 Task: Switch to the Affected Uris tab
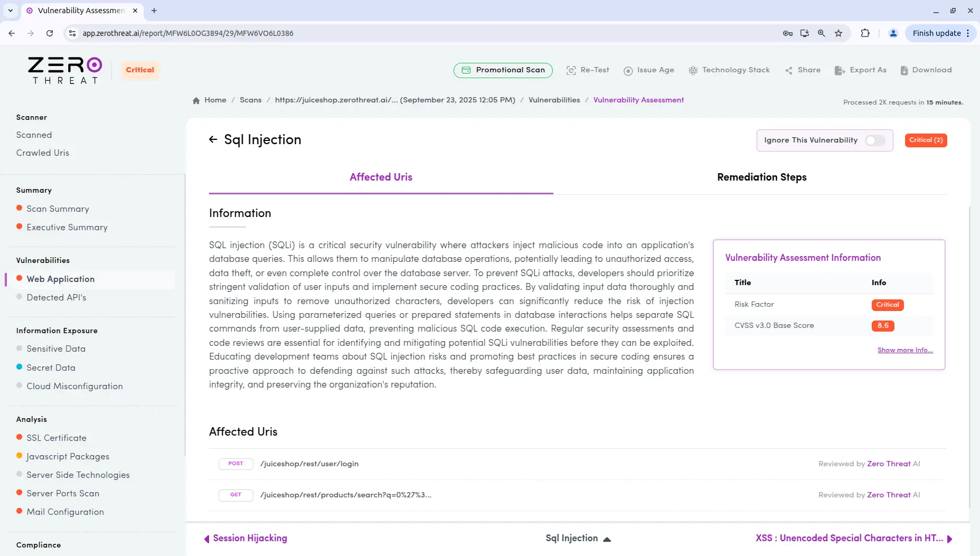(381, 177)
